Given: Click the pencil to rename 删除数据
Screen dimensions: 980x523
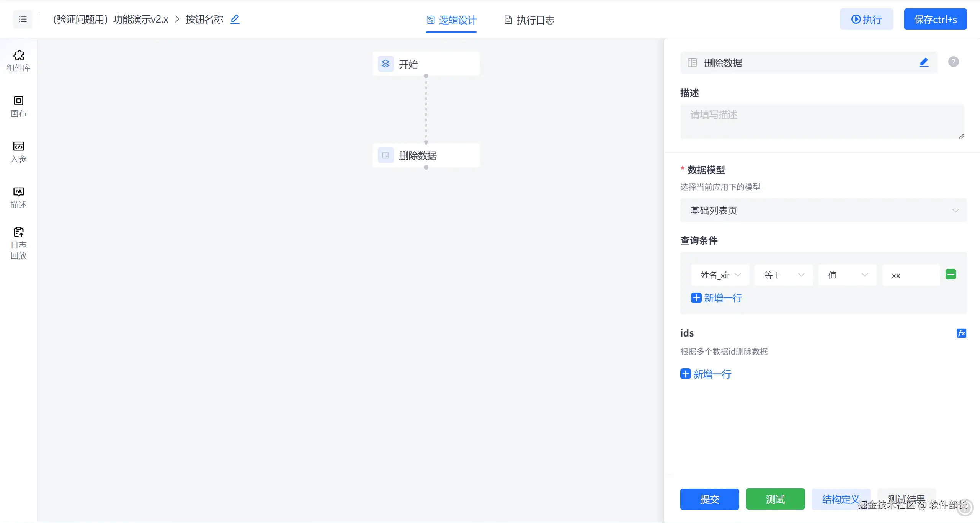Looking at the screenshot, I should 924,62.
